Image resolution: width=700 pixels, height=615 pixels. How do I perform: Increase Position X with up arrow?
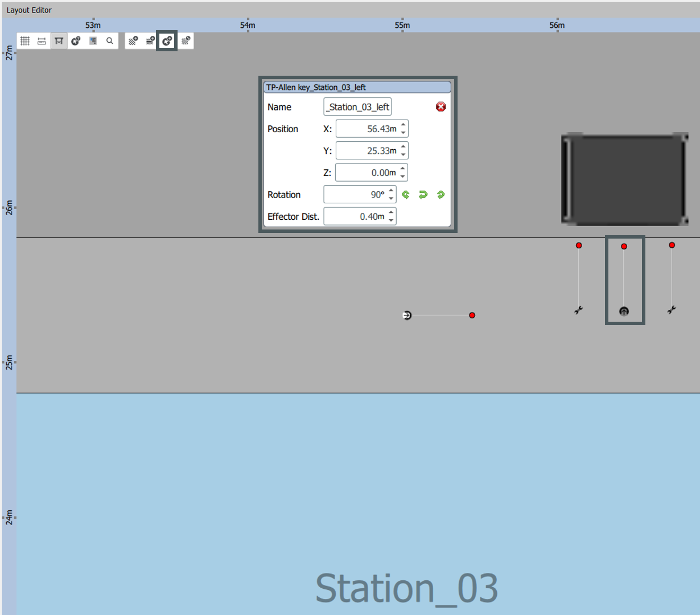click(403, 125)
